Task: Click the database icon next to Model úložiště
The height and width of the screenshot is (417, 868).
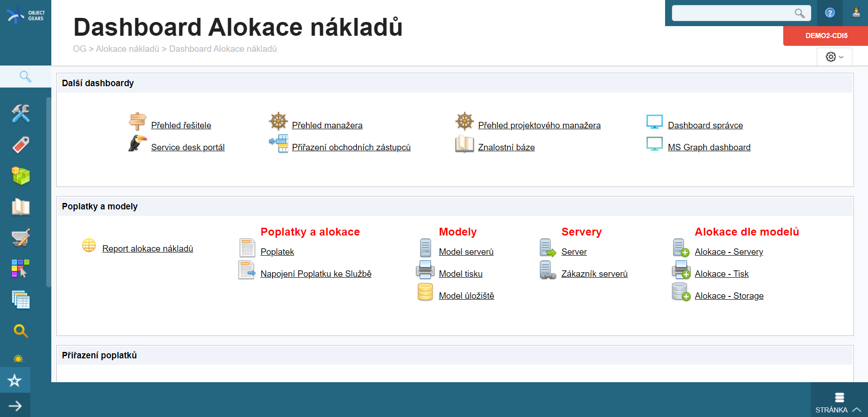Action: [425, 292]
